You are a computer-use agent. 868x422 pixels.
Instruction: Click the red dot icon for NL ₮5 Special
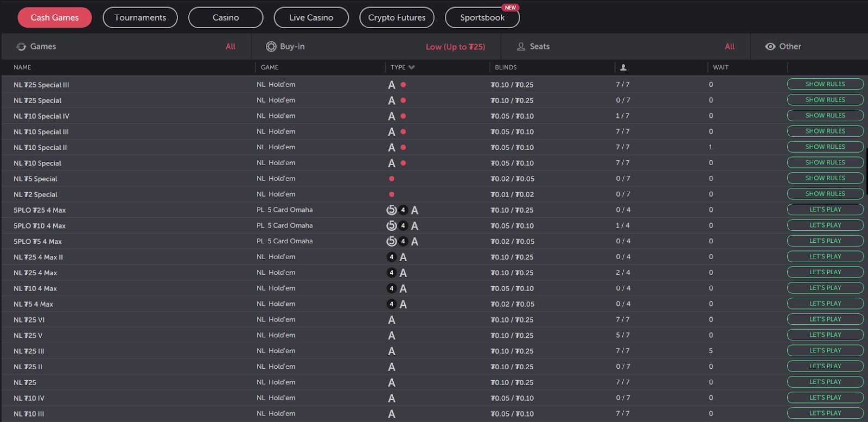392,179
